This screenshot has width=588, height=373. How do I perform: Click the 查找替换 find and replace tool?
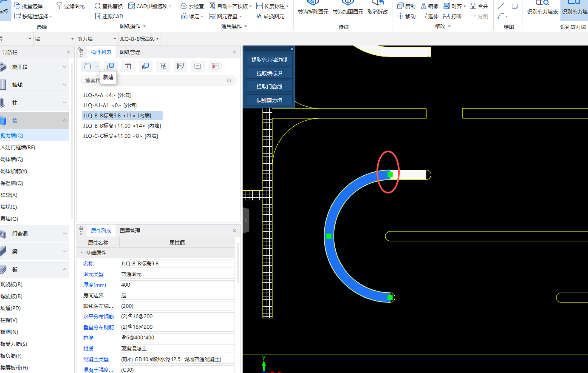(x=108, y=6)
